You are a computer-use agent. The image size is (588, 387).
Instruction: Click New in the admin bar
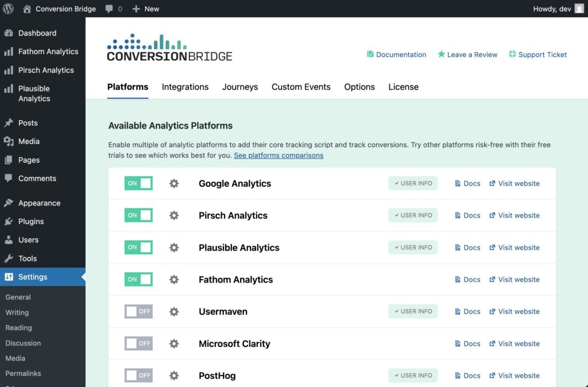pos(146,9)
